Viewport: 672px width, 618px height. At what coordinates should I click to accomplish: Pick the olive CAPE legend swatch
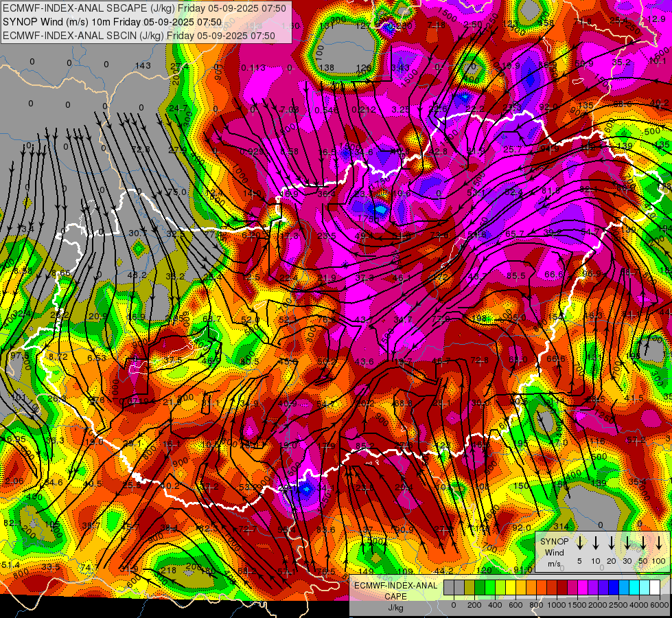[470, 588]
